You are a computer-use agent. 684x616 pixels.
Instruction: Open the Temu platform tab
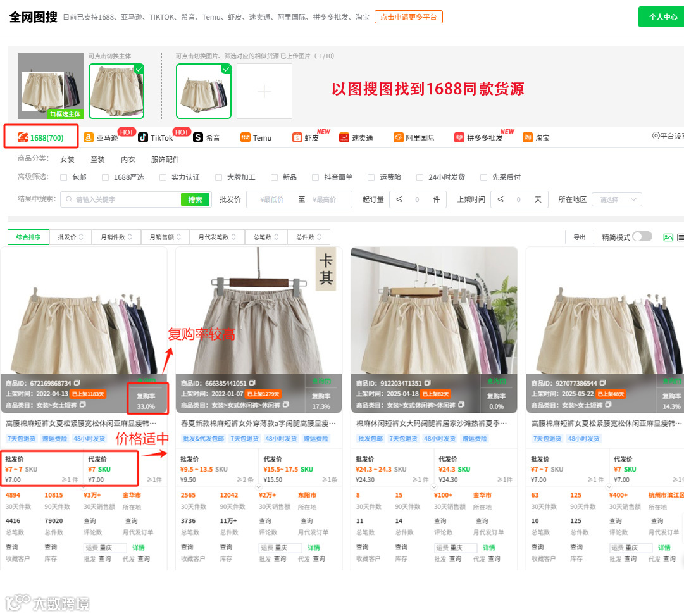[256, 137]
